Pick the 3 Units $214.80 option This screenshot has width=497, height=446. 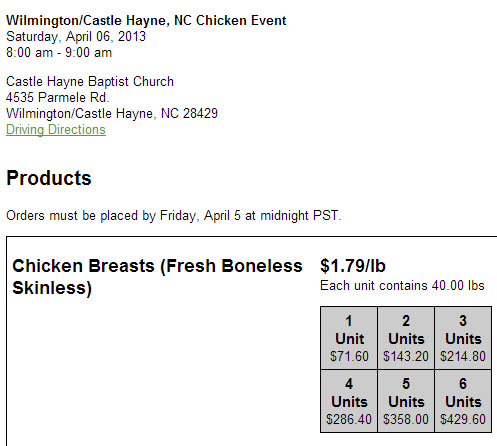coord(463,338)
